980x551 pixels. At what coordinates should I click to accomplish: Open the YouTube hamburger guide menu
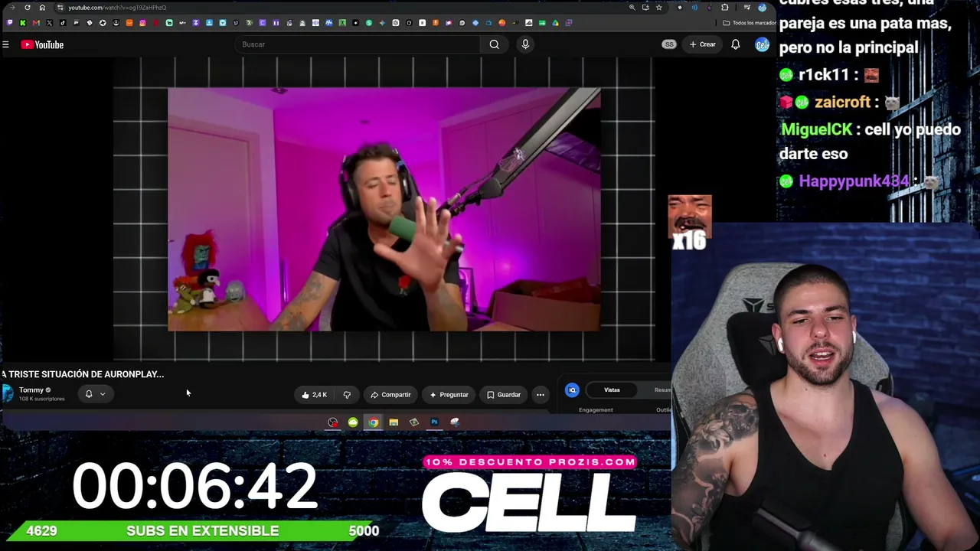[5, 44]
